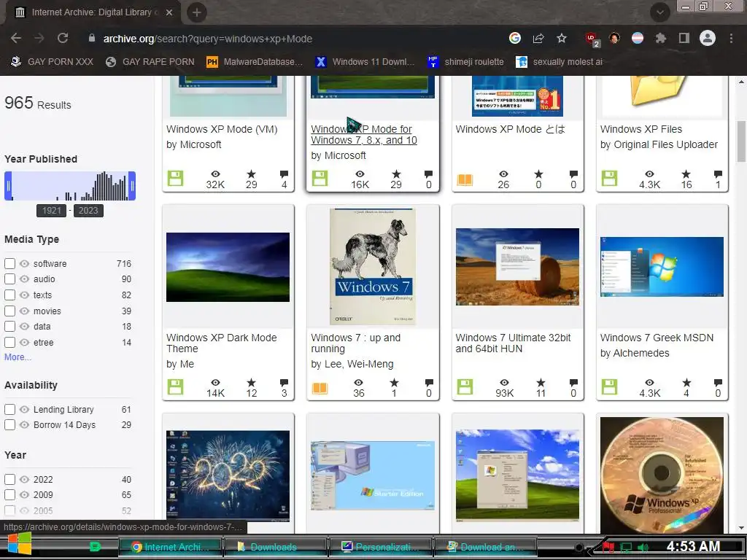Open Windows XP Mode for Windows 7 link
This screenshot has height=560, width=747.
point(364,134)
